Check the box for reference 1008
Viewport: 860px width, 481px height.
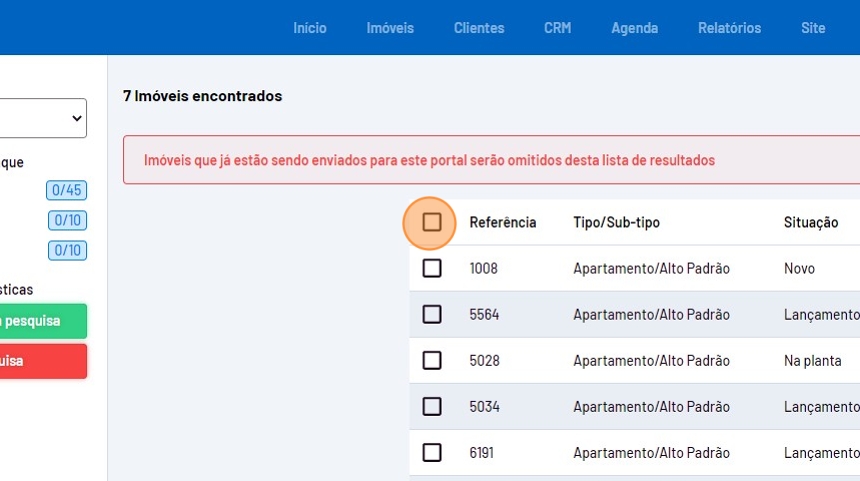[x=432, y=268]
